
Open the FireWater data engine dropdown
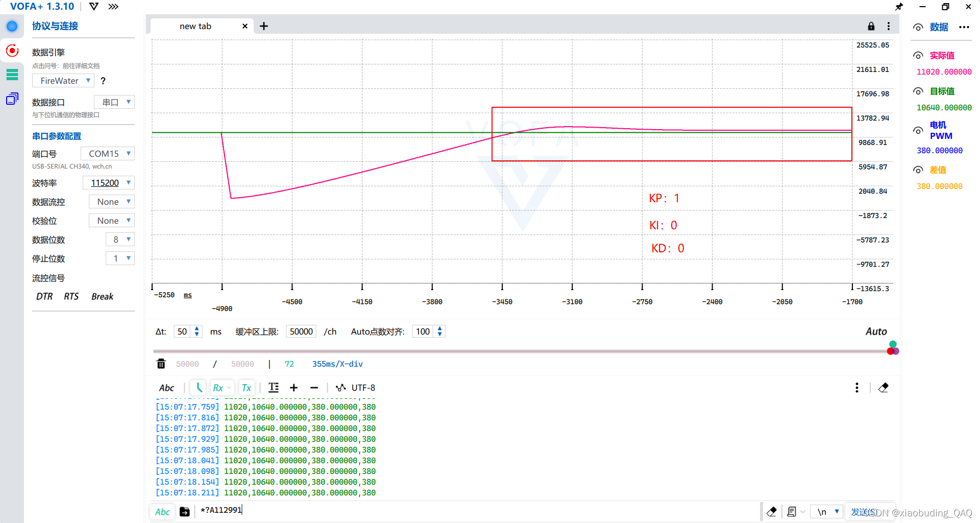point(63,81)
